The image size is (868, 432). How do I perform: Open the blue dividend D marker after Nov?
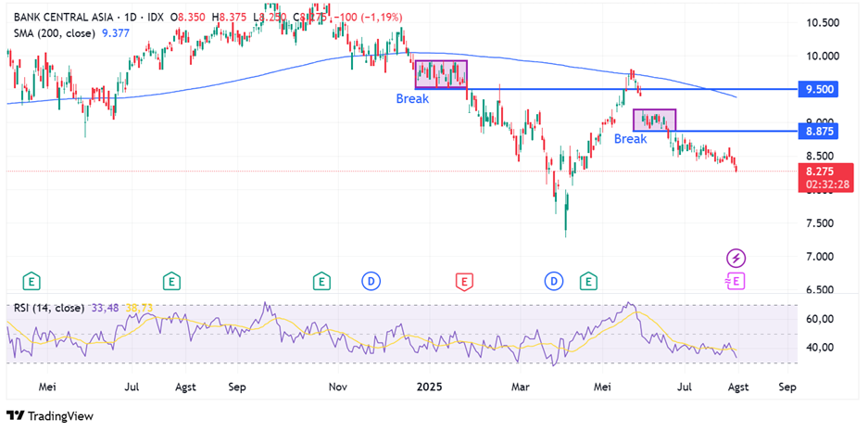pyautogui.click(x=371, y=281)
